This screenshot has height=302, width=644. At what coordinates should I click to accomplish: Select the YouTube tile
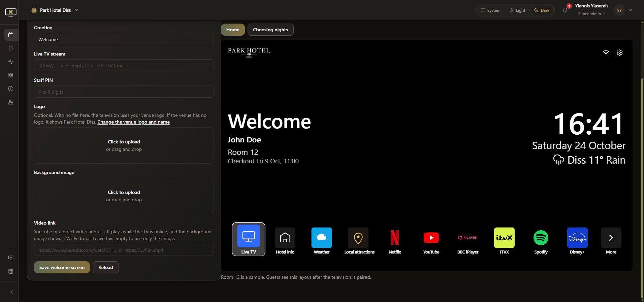point(431,241)
